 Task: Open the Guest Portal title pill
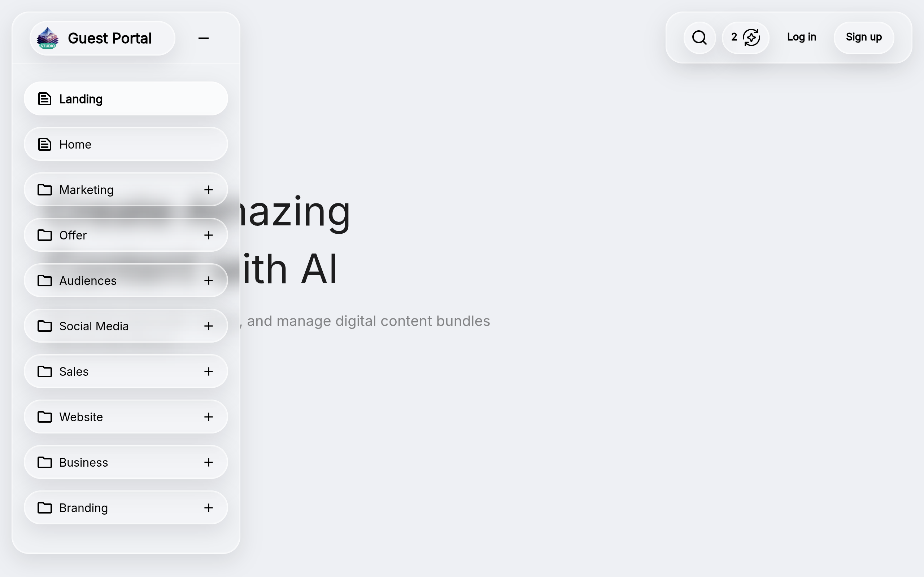click(x=103, y=38)
